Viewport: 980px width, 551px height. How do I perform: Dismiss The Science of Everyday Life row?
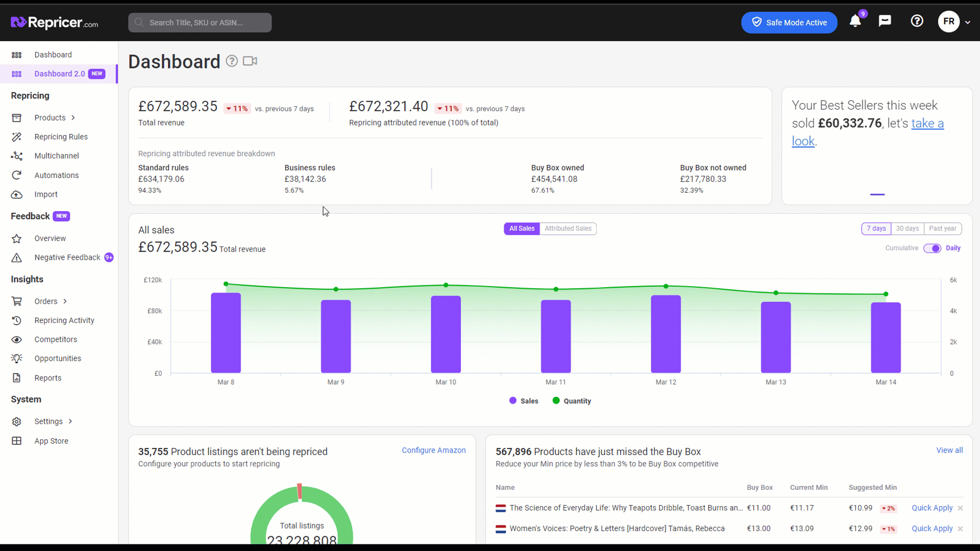tap(960, 508)
